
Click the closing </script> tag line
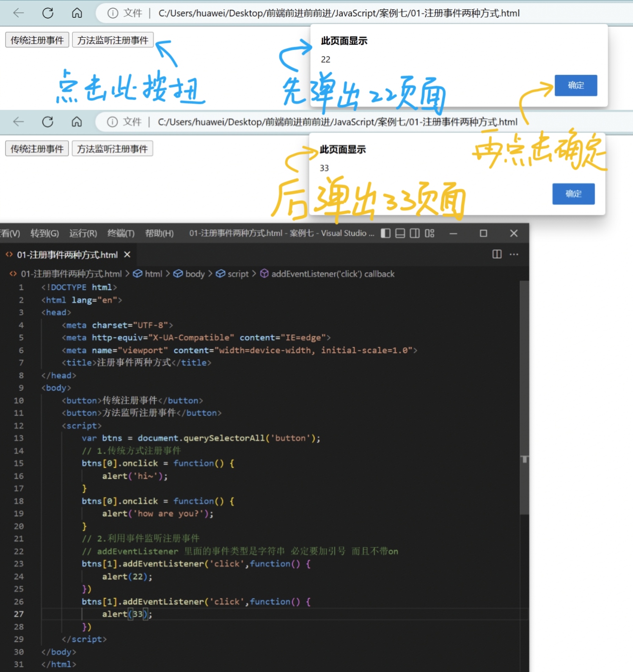click(x=84, y=639)
